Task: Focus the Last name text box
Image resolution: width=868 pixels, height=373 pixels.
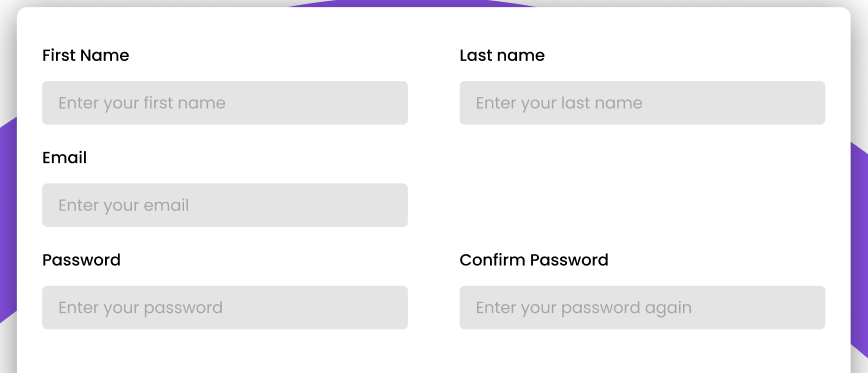Action: [x=642, y=103]
